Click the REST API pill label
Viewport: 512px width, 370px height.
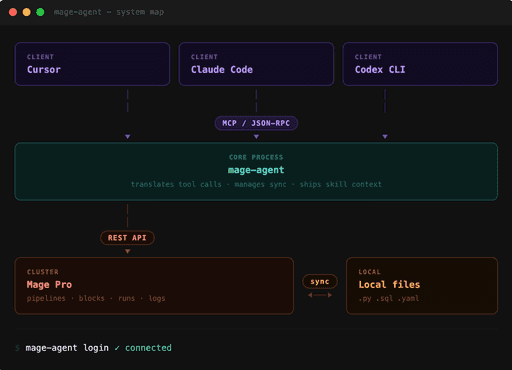(x=127, y=238)
